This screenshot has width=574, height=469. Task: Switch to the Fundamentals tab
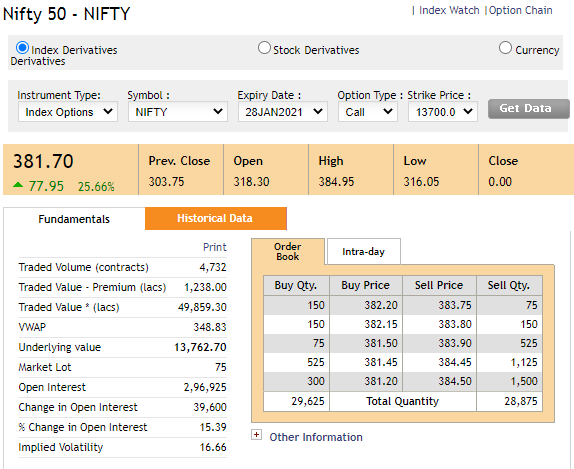pyautogui.click(x=74, y=219)
